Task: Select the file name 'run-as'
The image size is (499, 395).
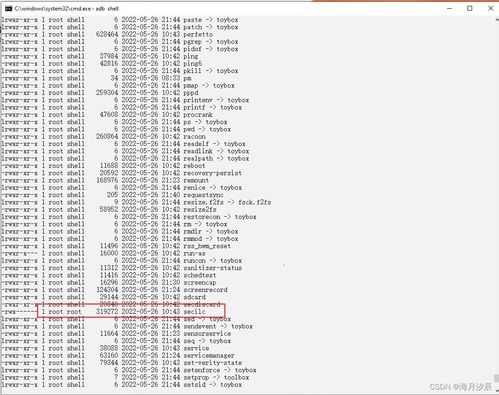Action: click(x=194, y=253)
